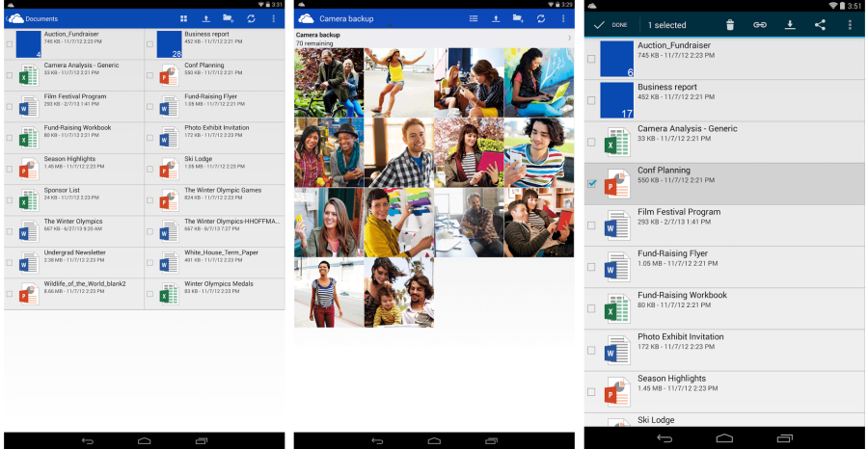The width and height of the screenshot is (868, 449).
Task: Tap the 70 remaining status text
Action: click(x=314, y=43)
